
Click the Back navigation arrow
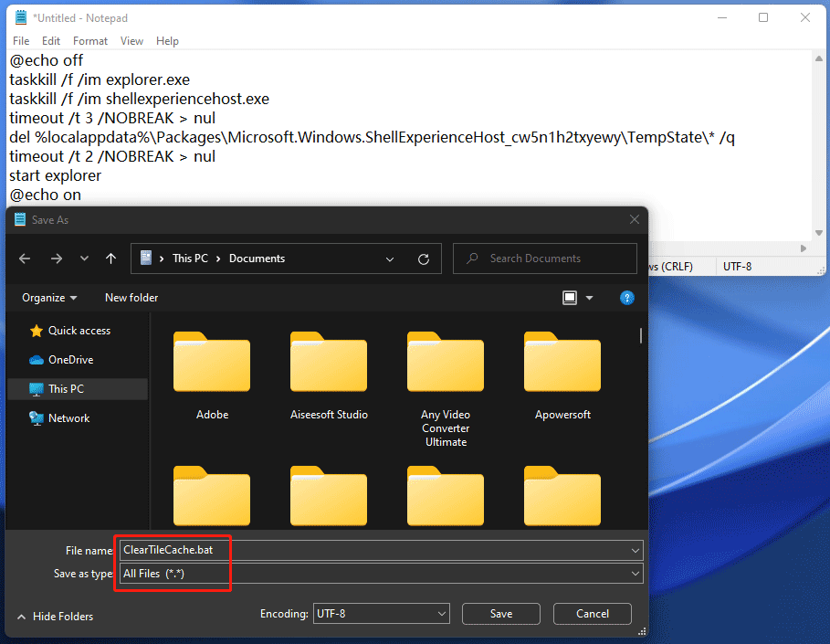[x=25, y=259]
